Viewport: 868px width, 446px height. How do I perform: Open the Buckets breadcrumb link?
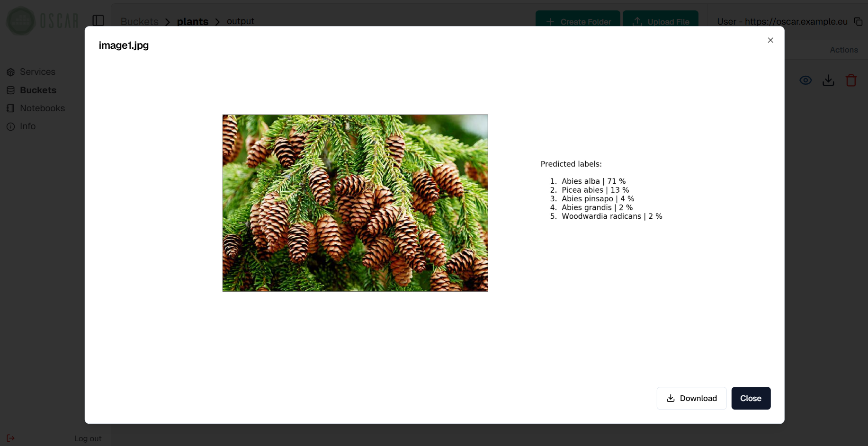[x=139, y=21]
